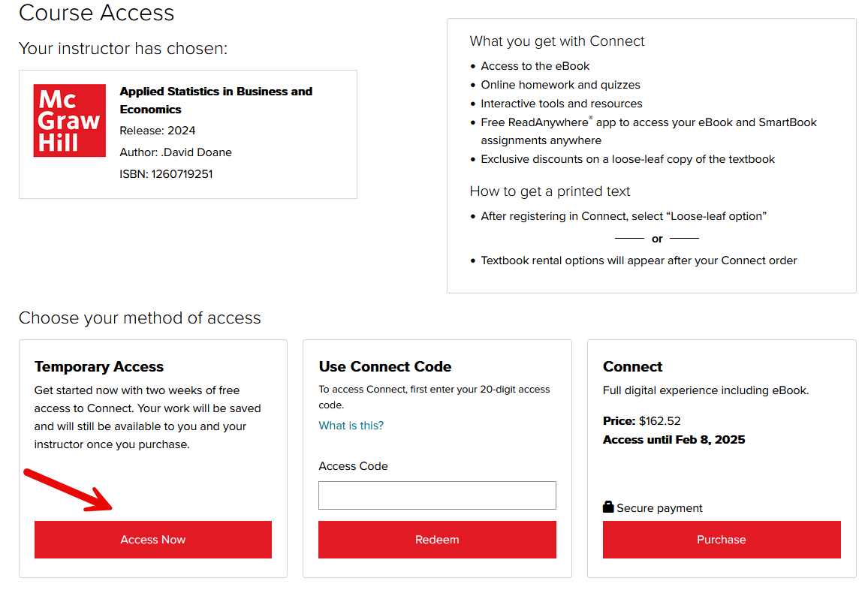Click the "Online homework and quizzes" bullet
The height and width of the screenshot is (590, 868).
560,85
